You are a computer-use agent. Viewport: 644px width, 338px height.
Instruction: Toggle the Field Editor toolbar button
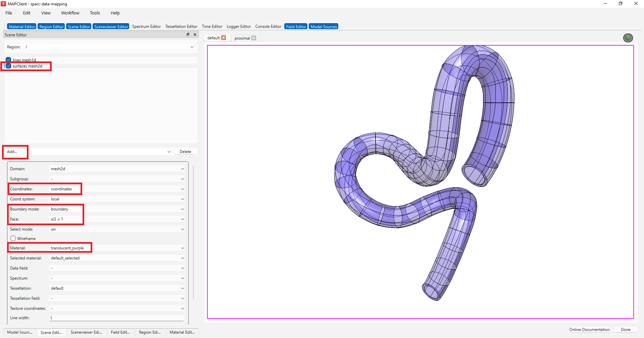pos(296,27)
